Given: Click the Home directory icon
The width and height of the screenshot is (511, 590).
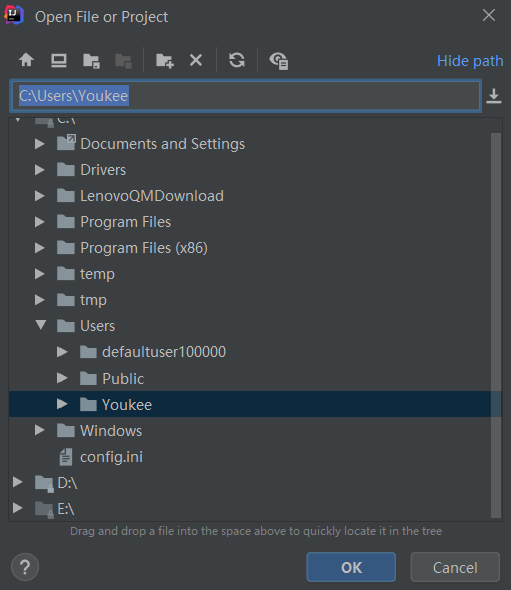Looking at the screenshot, I should 26,60.
